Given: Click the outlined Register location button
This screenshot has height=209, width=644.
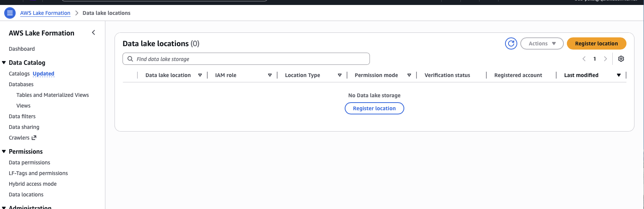Looking at the screenshot, I should [x=374, y=108].
